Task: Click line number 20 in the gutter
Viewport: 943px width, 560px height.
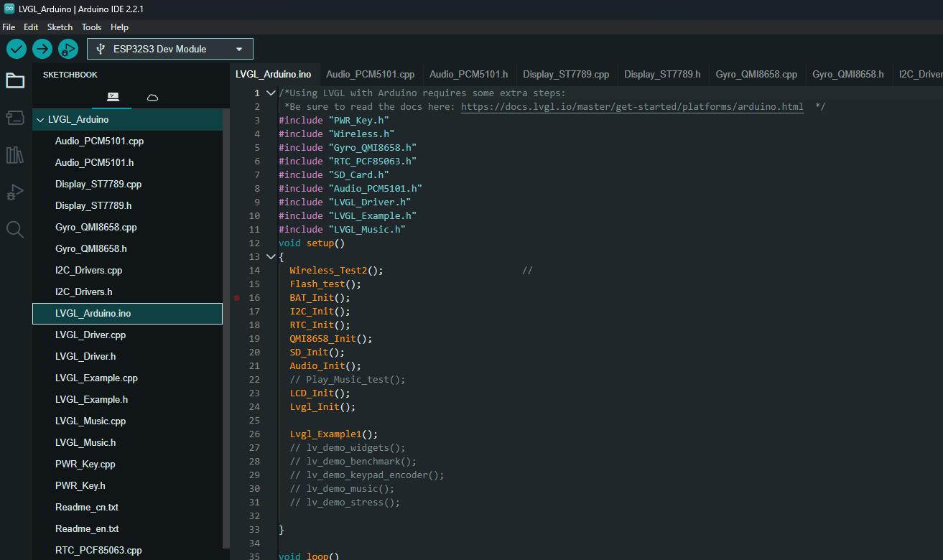Action: 254,353
